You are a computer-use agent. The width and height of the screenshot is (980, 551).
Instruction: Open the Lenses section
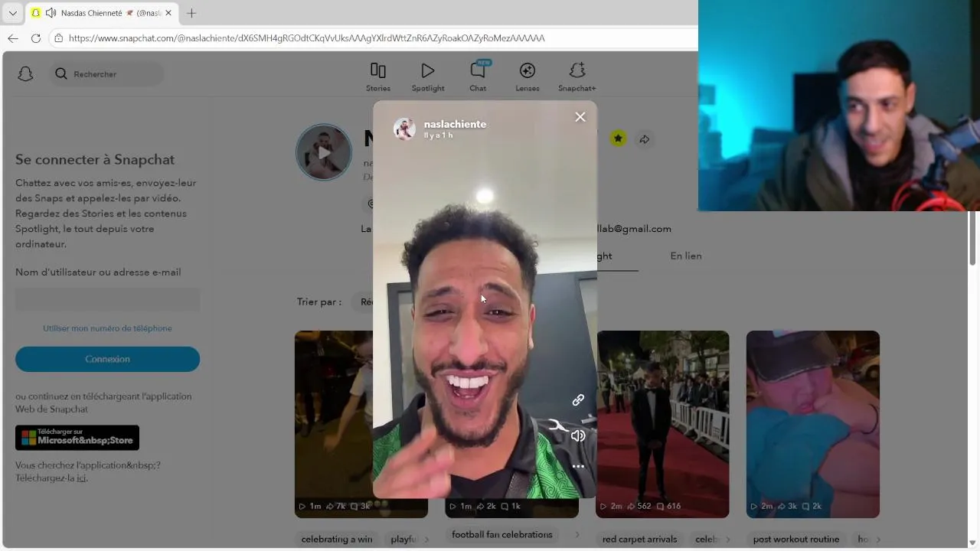528,77
